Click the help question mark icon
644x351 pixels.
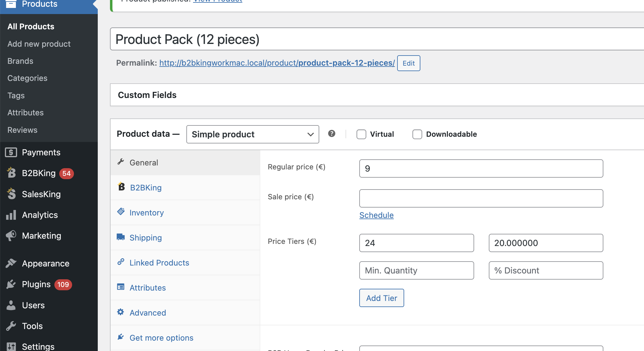pyautogui.click(x=332, y=134)
